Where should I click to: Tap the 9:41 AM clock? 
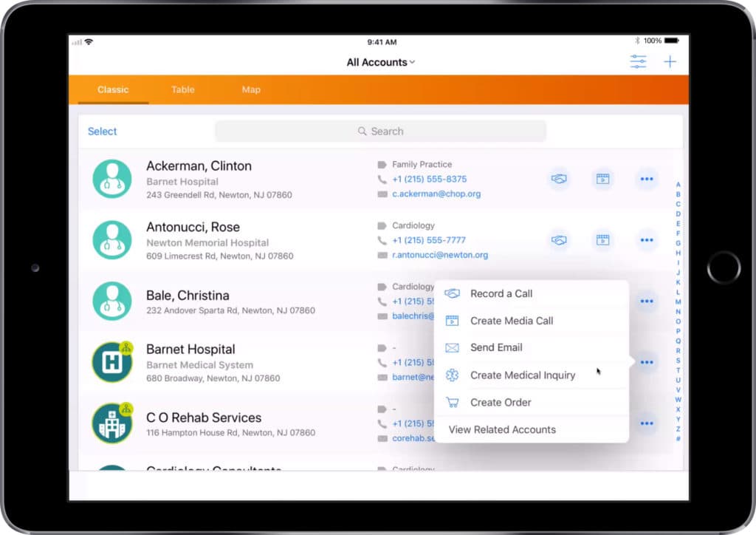coord(382,42)
